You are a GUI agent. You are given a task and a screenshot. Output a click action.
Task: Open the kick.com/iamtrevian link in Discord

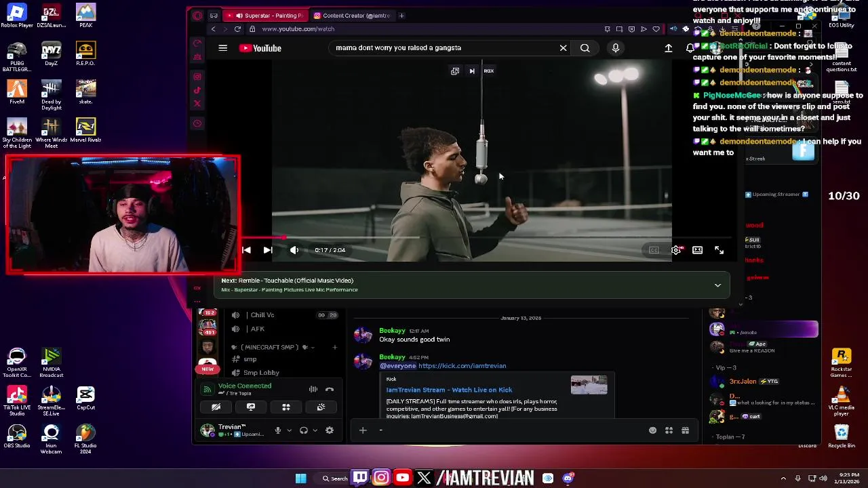(x=462, y=366)
